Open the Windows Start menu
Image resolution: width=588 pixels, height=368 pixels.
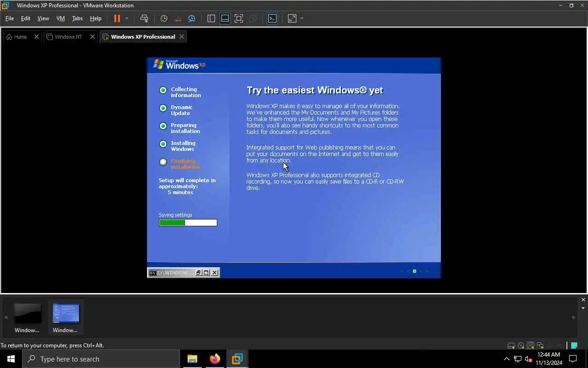click(x=11, y=359)
